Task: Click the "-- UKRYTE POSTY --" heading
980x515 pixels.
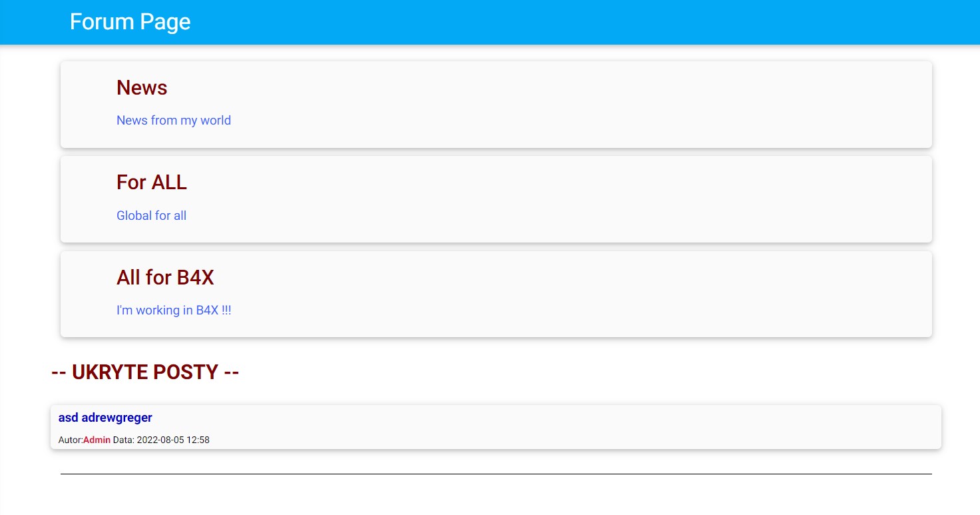Action: tap(145, 372)
